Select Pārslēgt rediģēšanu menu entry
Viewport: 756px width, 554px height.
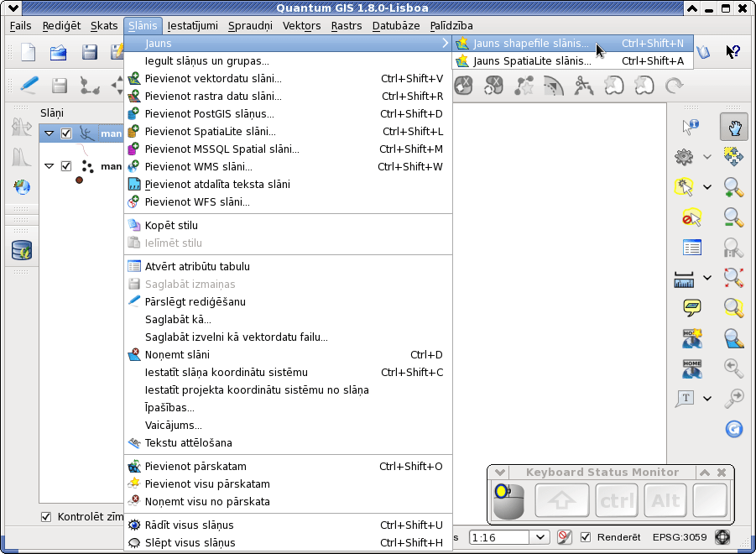click(288, 302)
